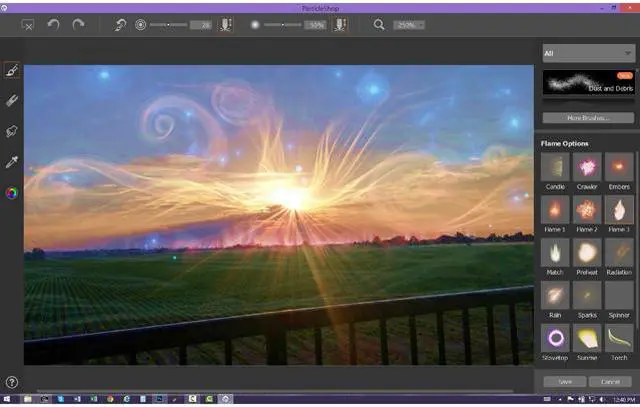
Task: Click the horizontal scrollbar below the canvas
Action: (x=276, y=391)
